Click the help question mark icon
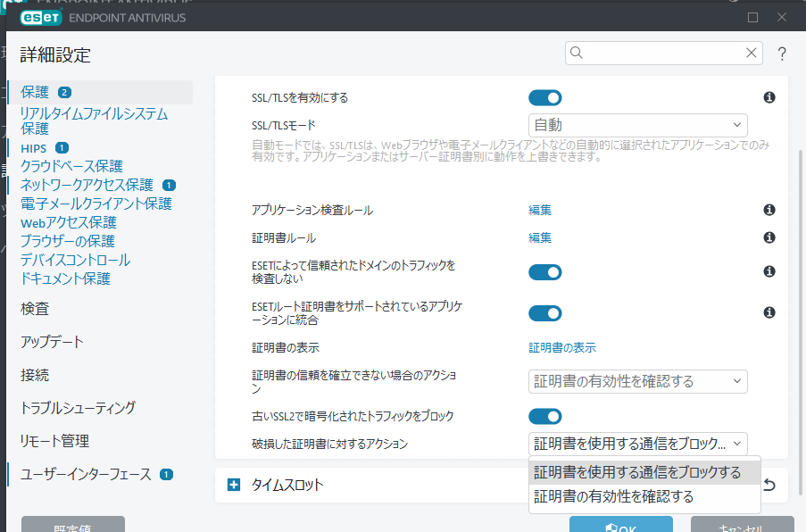This screenshot has width=806, height=532. click(782, 54)
